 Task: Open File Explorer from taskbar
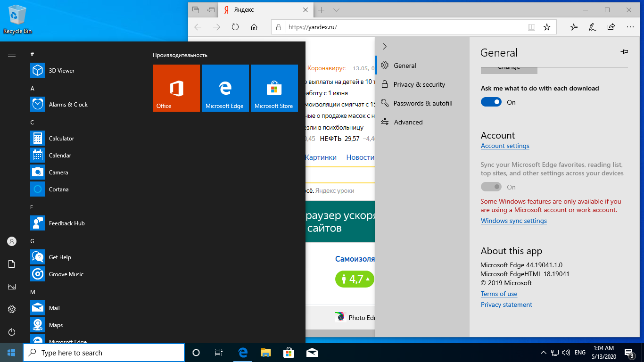[x=266, y=353]
